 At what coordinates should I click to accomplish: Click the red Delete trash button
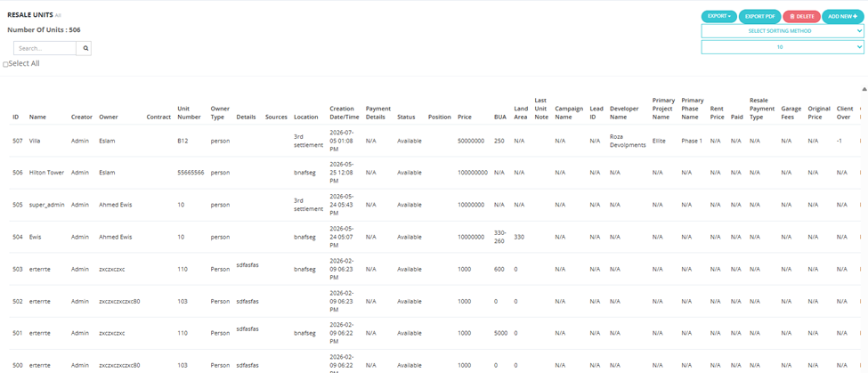coord(801,17)
